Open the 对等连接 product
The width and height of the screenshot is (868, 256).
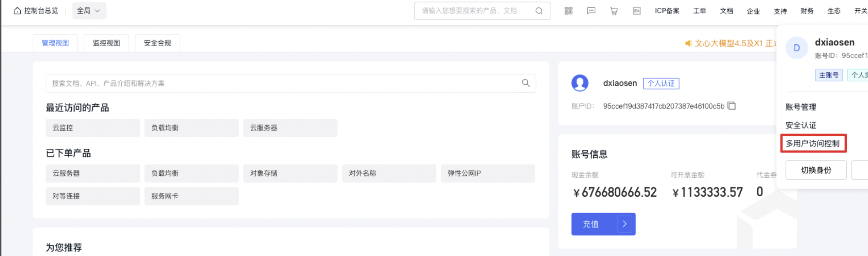pos(93,196)
